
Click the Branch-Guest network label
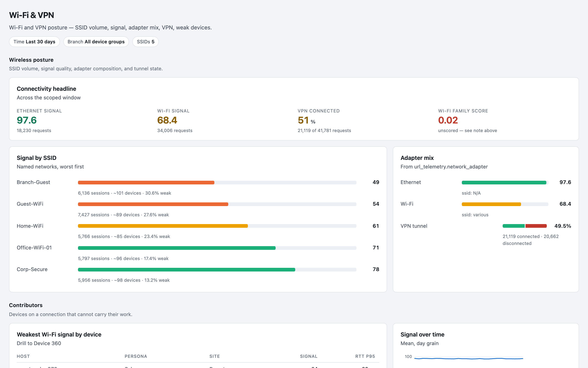pyautogui.click(x=33, y=182)
